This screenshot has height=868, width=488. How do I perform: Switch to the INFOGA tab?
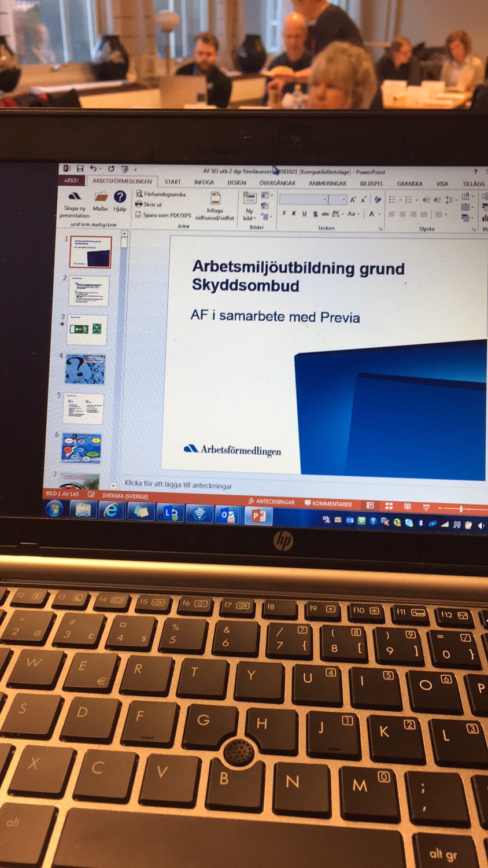click(204, 182)
